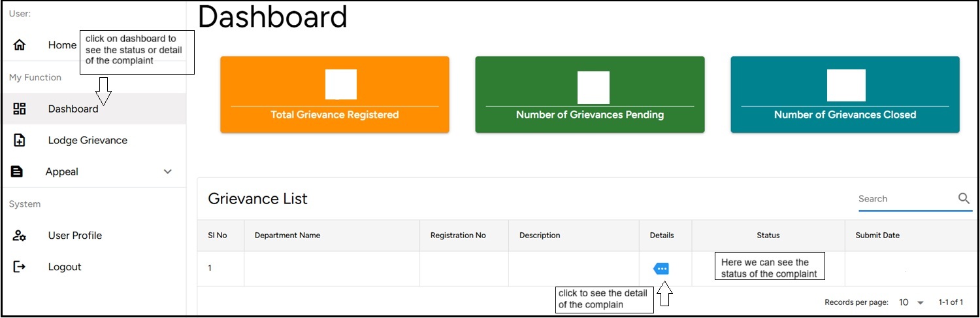Screen dimensions: 980x318
Task: Click the Appeal document icon
Action: pos(17,171)
